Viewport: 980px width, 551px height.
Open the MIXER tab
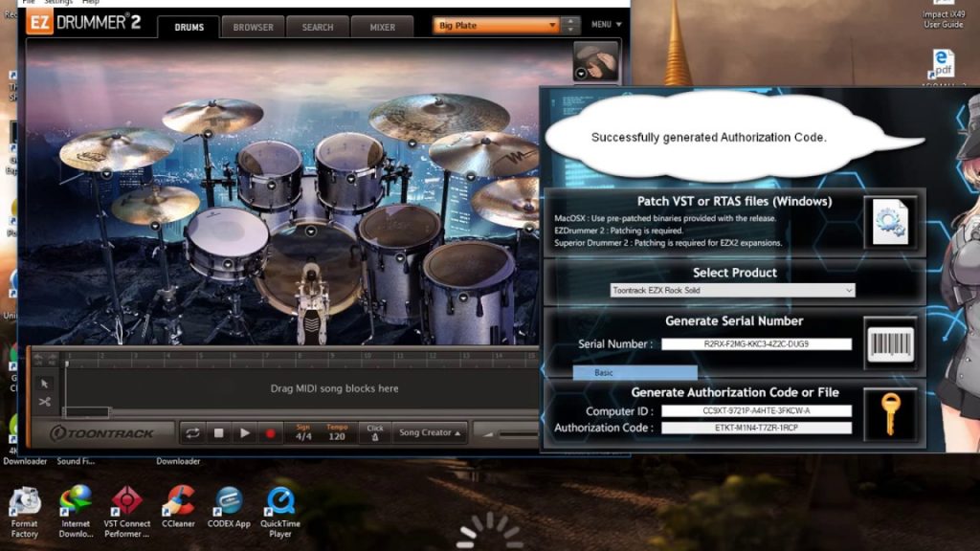(x=382, y=27)
